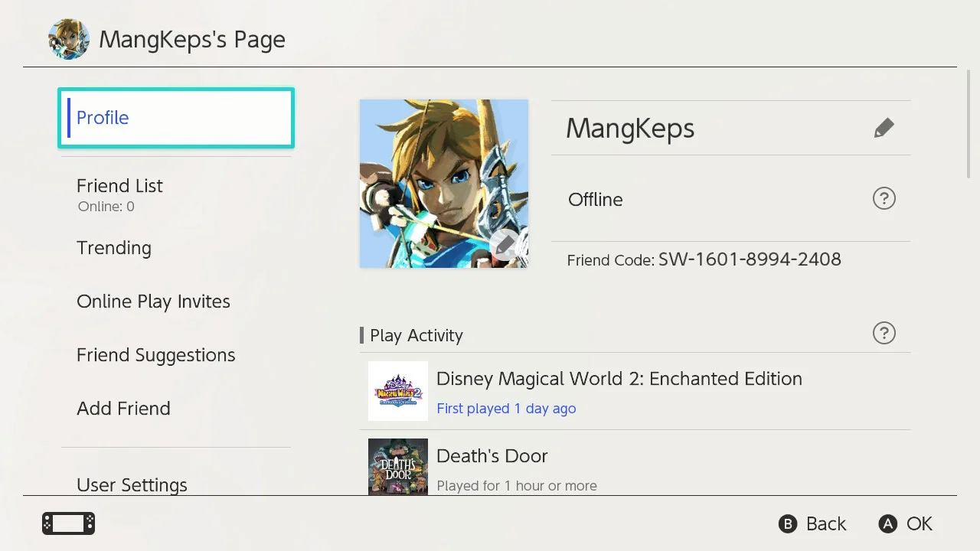
Task: Click the pencil icon next to MangKeps nickname
Action: click(x=884, y=128)
